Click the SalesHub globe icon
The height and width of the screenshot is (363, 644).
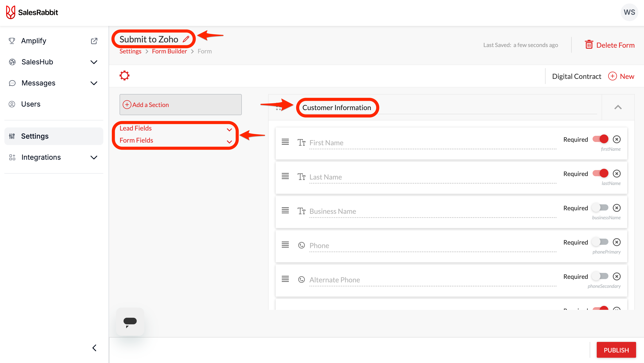pos(12,62)
